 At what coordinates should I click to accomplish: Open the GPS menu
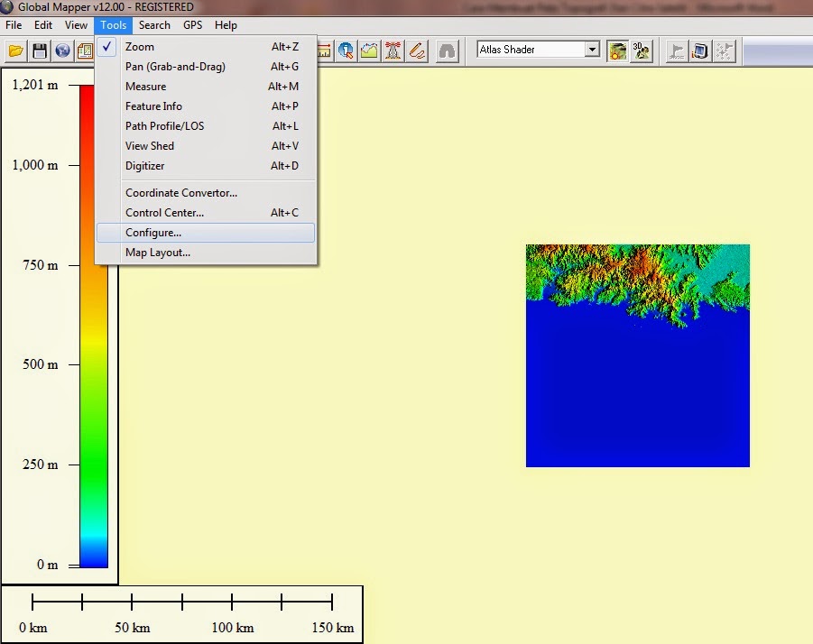[192, 25]
